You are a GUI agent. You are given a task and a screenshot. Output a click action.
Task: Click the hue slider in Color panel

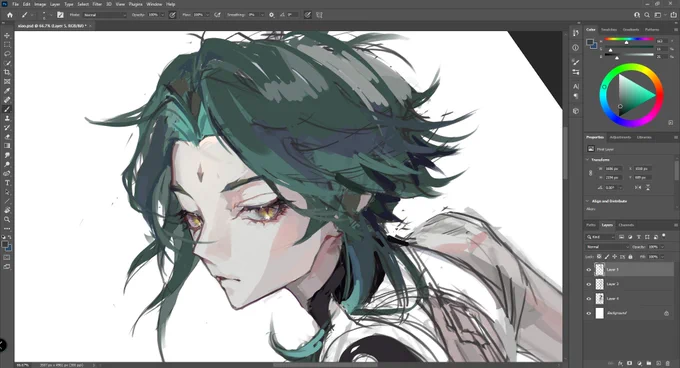(629, 39)
